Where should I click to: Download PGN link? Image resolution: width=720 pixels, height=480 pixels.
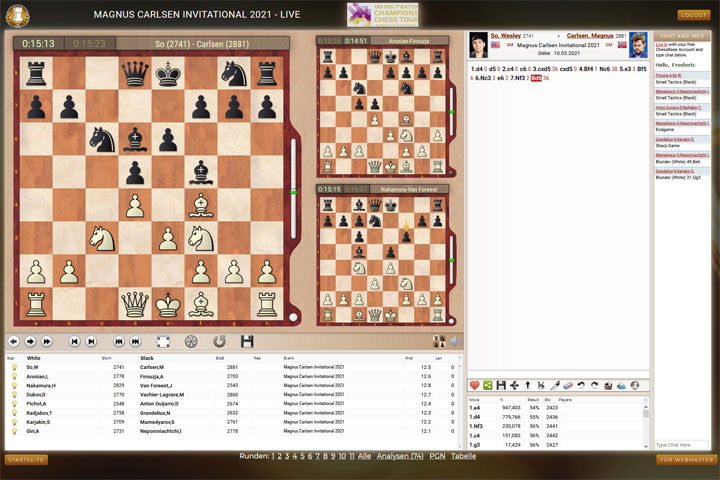coord(437,456)
